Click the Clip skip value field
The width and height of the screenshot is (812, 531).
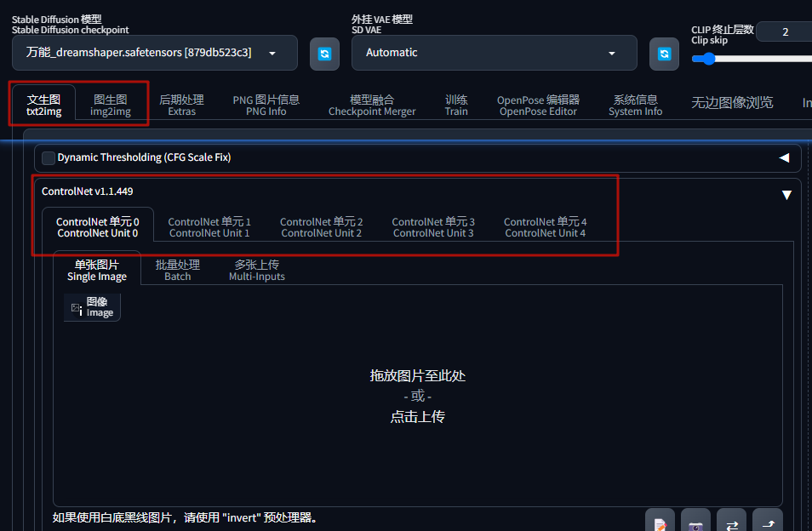pyautogui.click(x=784, y=31)
